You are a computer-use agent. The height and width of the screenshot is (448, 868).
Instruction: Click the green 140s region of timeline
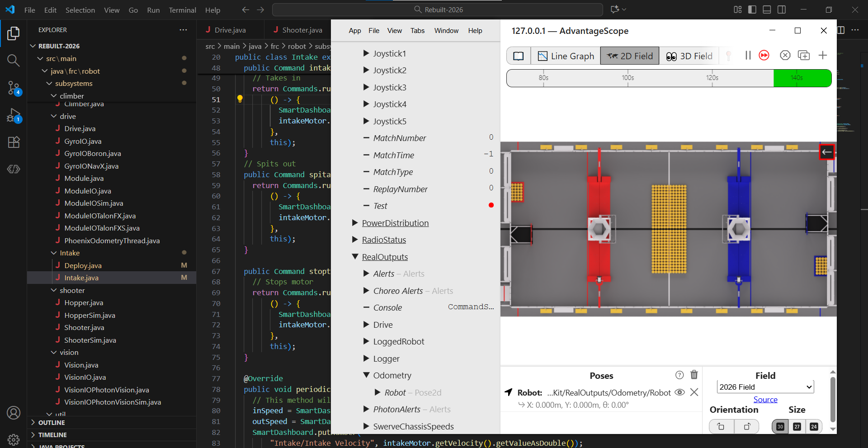pos(802,78)
